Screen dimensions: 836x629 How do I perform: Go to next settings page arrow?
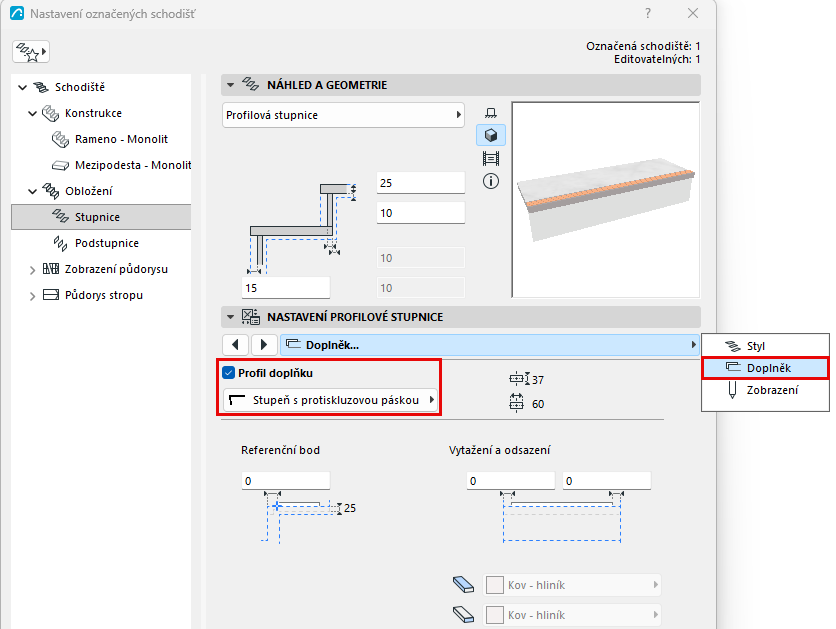[x=263, y=345]
